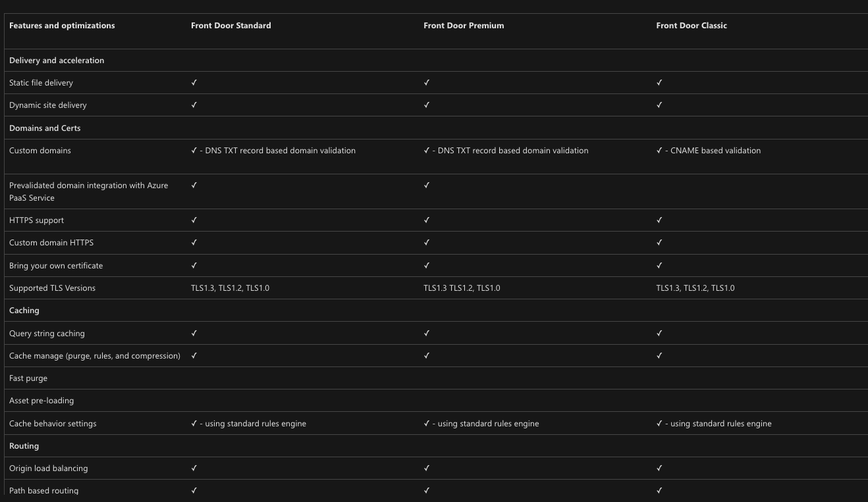Click the Asset pre-loading row label
The image size is (868, 502).
pos(41,401)
